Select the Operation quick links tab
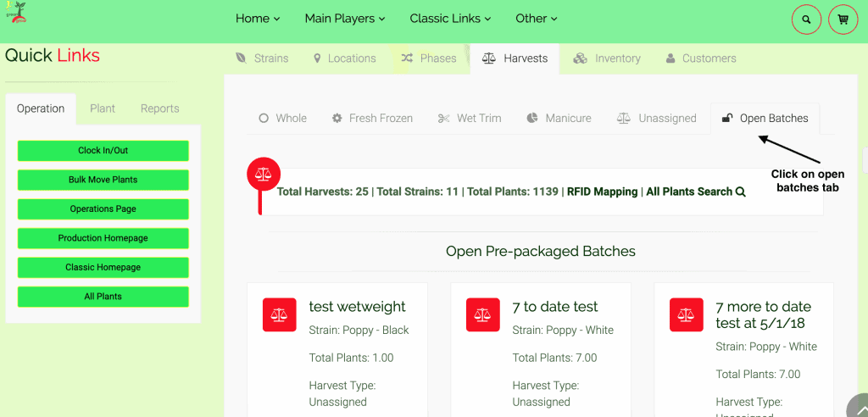Screen dimensions: 868x417 pos(41,108)
